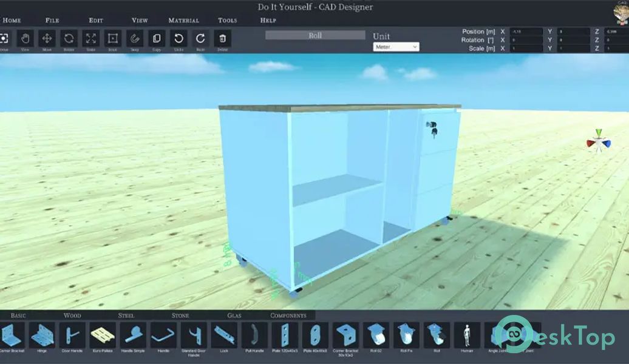Click the Rotation X input field
The height and width of the screenshot is (364, 629).
pyautogui.click(x=526, y=40)
